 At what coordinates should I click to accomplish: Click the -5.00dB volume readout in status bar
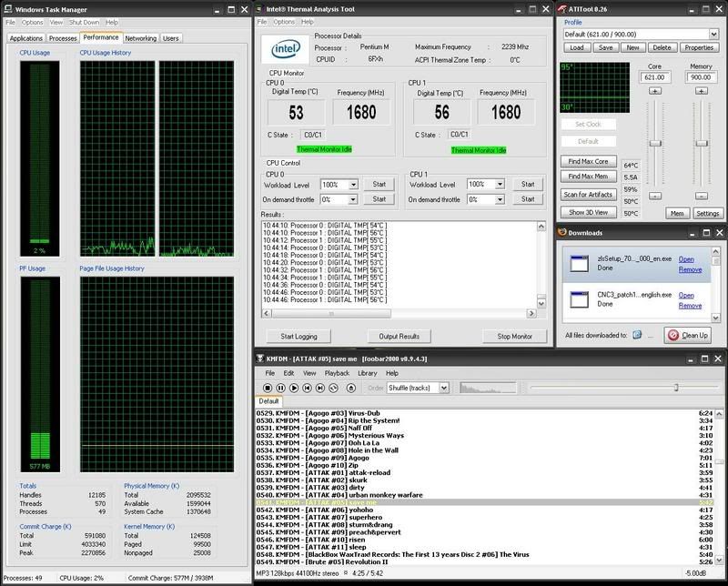(696, 573)
